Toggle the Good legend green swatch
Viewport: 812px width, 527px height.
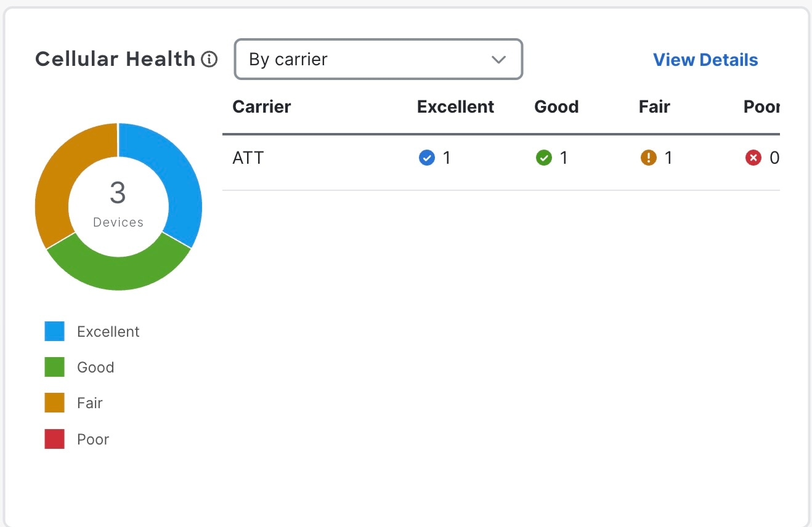click(55, 367)
